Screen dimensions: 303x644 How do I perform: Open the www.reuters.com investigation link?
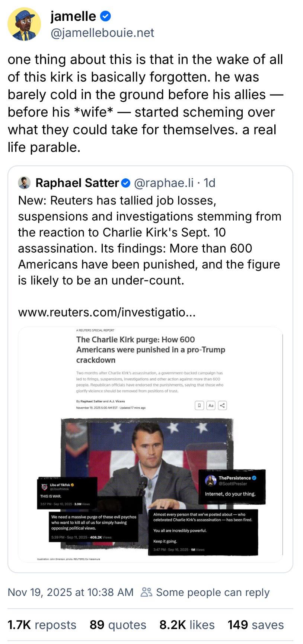[107, 312]
